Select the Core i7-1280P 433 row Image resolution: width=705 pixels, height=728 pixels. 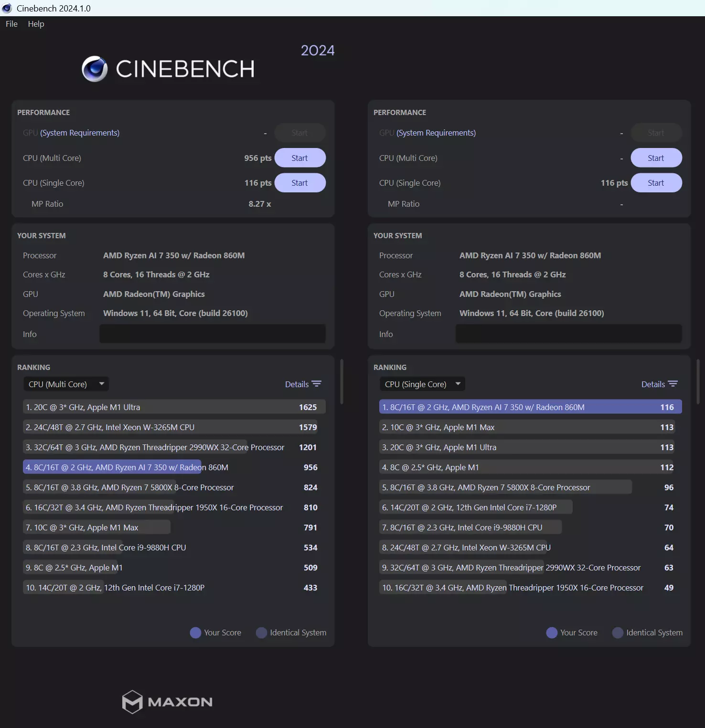click(x=174, y=588)
